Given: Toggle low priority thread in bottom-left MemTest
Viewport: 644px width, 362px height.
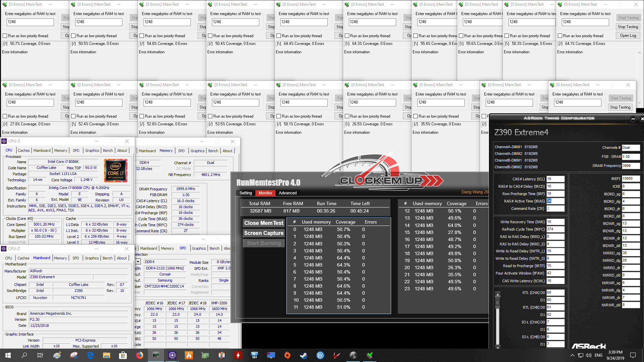Looking at the screenshot, I should (x=5, y=116).
